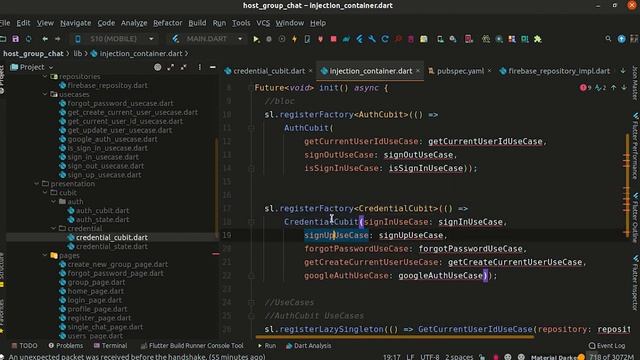Collapse the usecases folder

click(45, 94)
